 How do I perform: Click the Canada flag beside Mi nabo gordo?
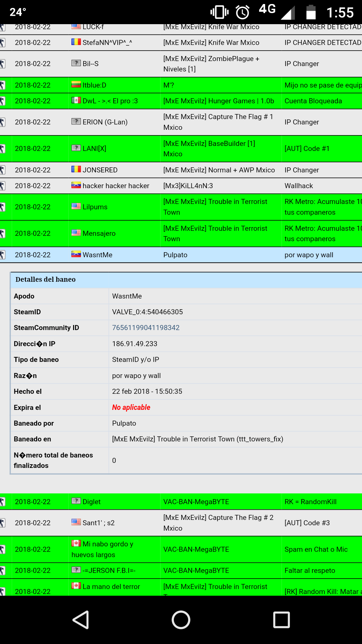(x=76, y=543)
